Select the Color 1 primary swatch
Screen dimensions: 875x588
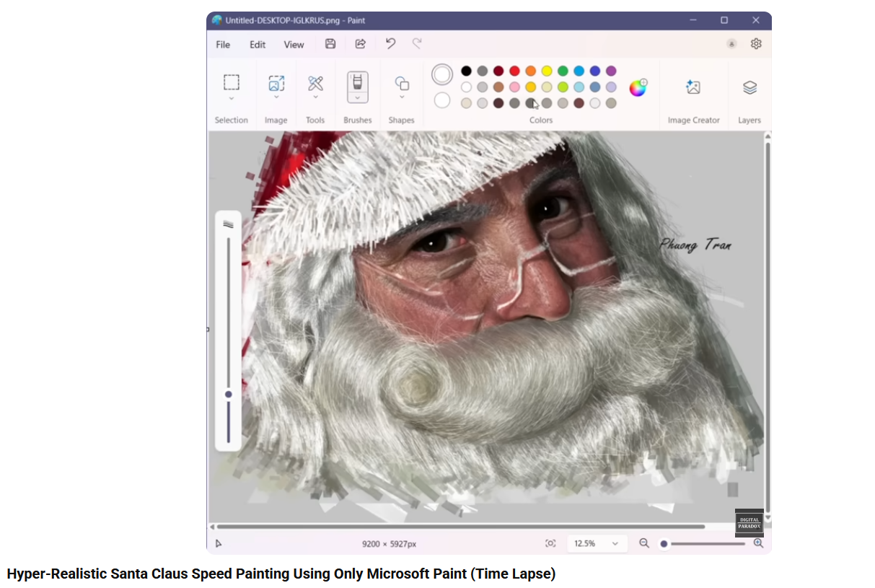click(x=442, y=74)
